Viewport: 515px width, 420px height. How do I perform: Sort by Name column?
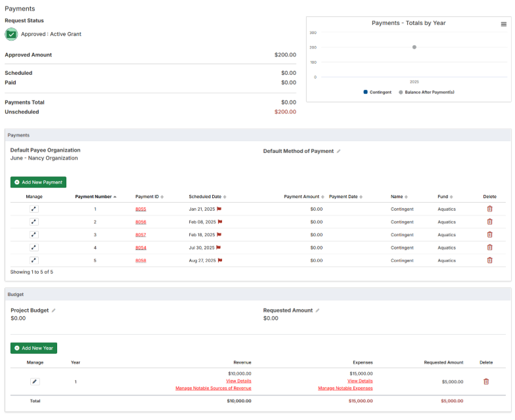click(399, 197)
